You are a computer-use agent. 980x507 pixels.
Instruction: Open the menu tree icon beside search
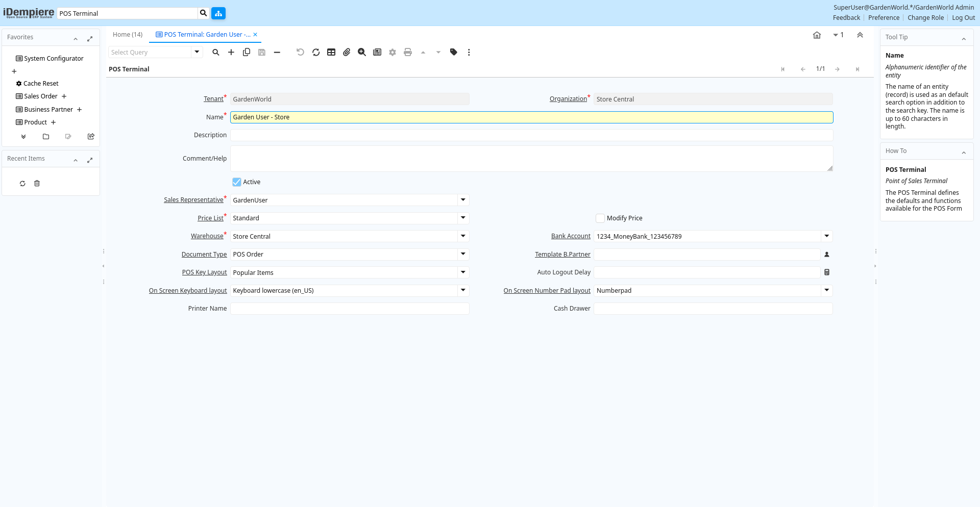coord(218,13)
